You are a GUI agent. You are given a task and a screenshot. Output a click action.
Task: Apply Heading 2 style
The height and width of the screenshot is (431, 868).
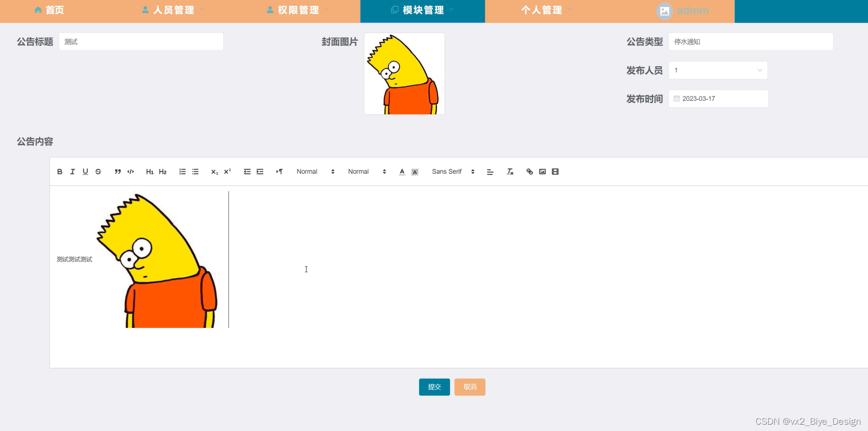tap(163, 172)
